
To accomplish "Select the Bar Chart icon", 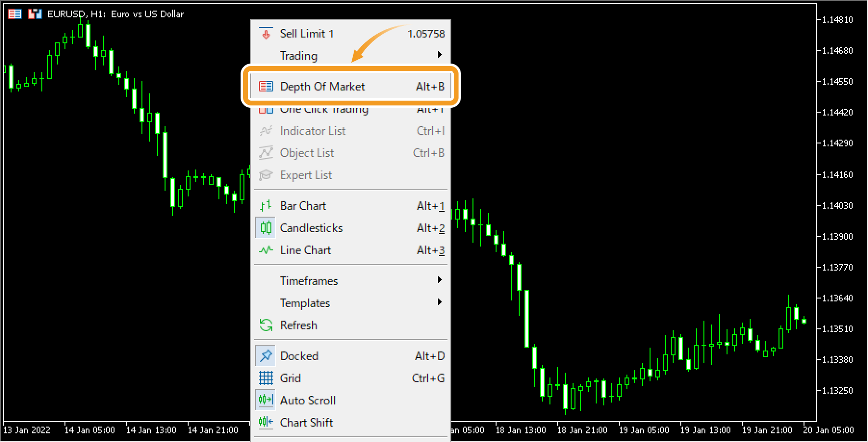I will tap(265, 206).
